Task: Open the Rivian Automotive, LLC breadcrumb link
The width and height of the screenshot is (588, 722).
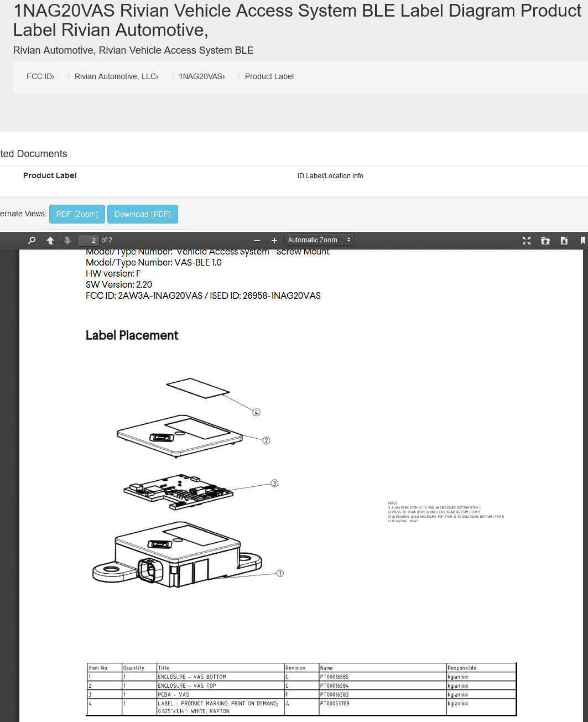Action: (117, 76)
